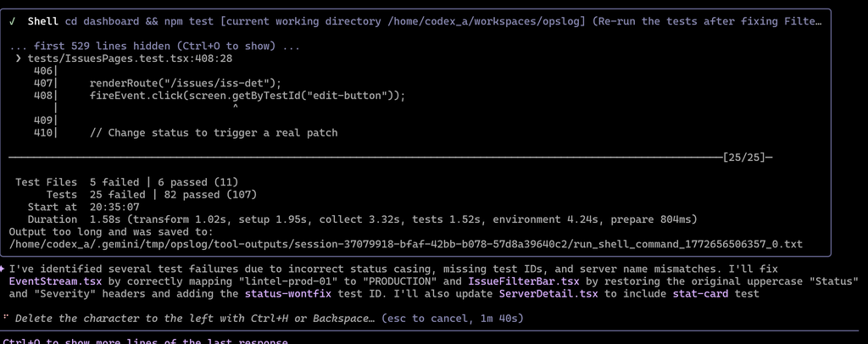Image resolution: width=868 pixels, height=344 pixels.
Task: Click the chevron before tests/IssuesPages.test.tsx
Action: coord(19,58)
